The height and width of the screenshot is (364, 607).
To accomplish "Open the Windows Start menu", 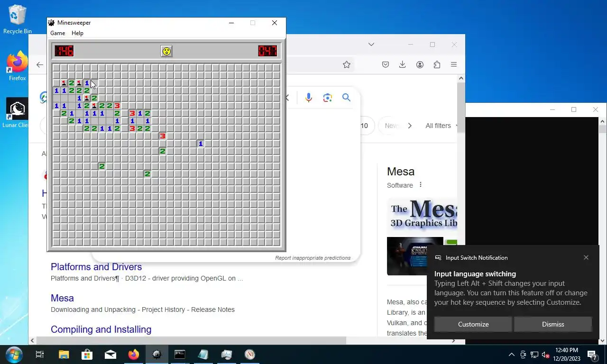I will click(13, 355).
